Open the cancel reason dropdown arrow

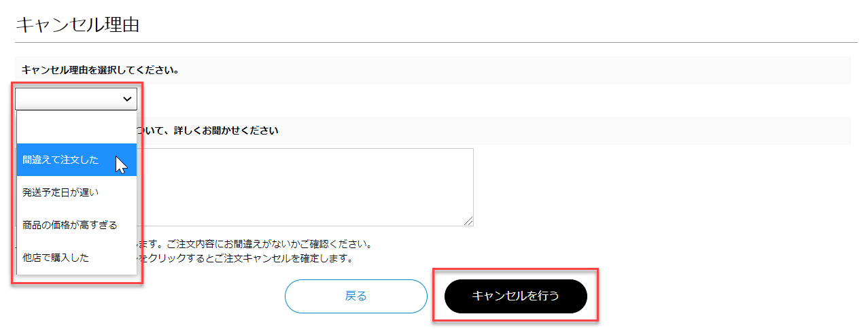point(127,99)
